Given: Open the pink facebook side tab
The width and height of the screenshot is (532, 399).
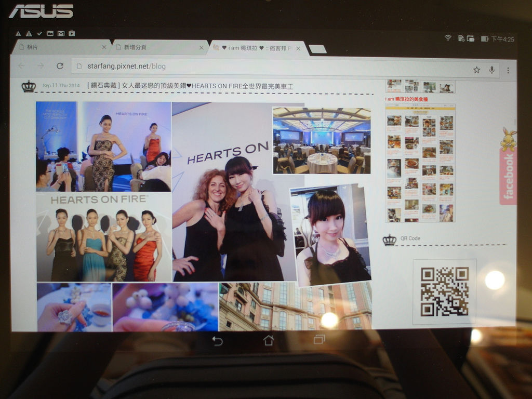Looking at the screenshot, I should tap(508, 176).
